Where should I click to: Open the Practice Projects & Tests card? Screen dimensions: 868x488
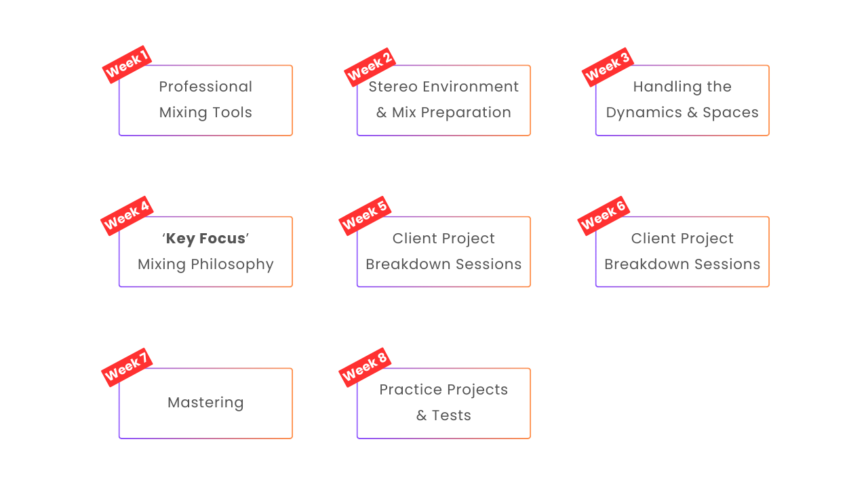coord(444,403)
